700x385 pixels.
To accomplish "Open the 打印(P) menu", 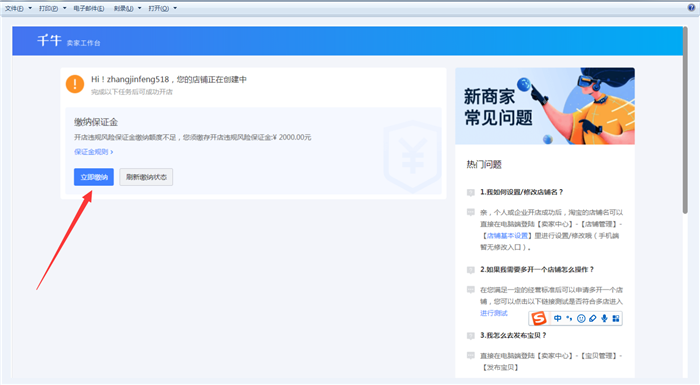I will 48,8.
